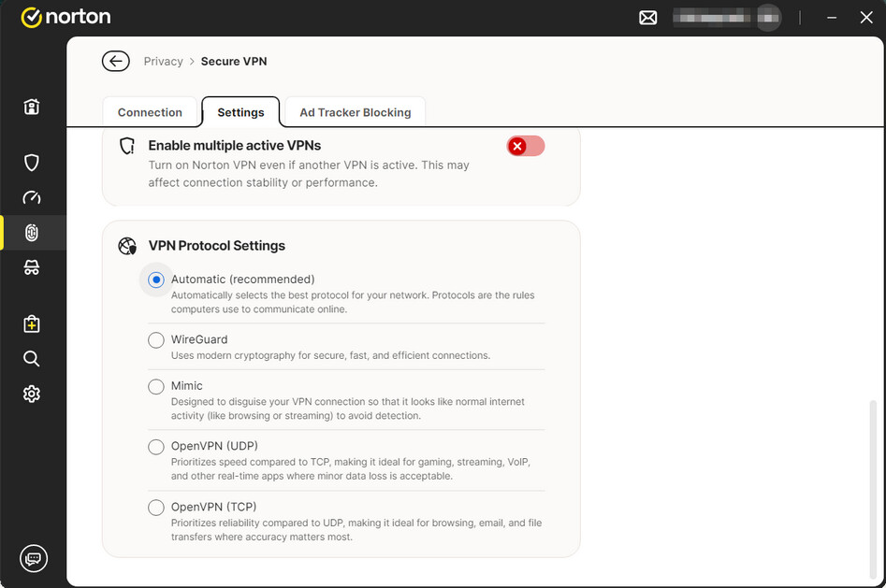Open the Settings gear icon in sidebar

click(32, 394)
